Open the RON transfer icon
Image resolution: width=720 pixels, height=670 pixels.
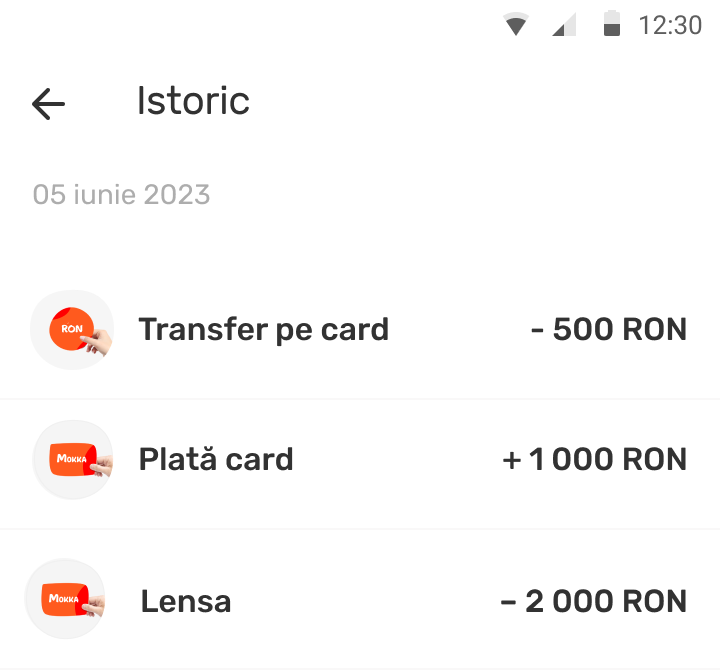[x=72, y=330]
